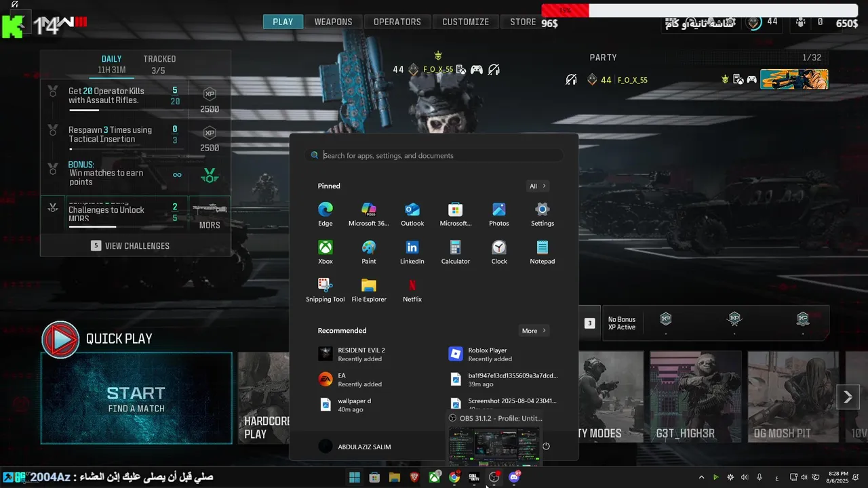The image size is (868, 488).
Task: Open Brave browser on taskbar
Action: point(414,477)
